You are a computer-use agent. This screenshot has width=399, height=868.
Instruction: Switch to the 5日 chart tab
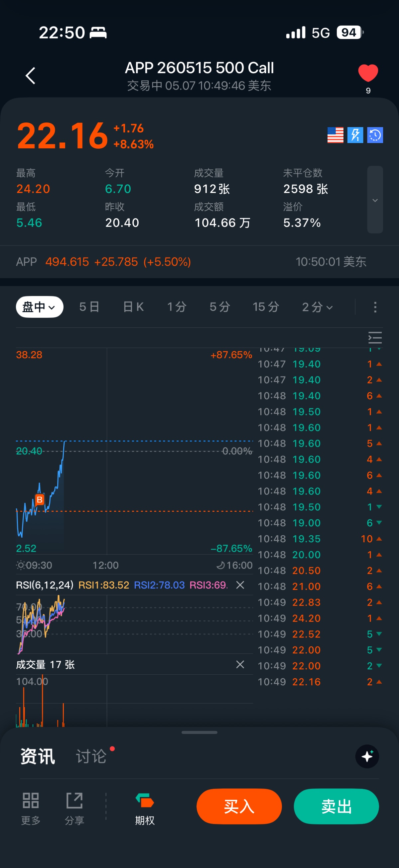(x=89, y=307)
